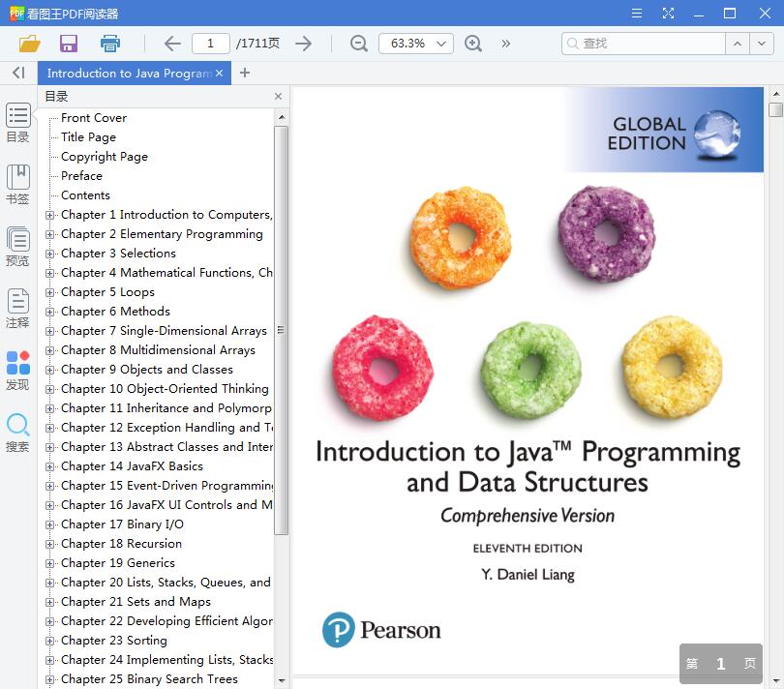This screenshot has height=689, width=784.
Task: Find next search result arrow
Action: [x=761, y=44]
